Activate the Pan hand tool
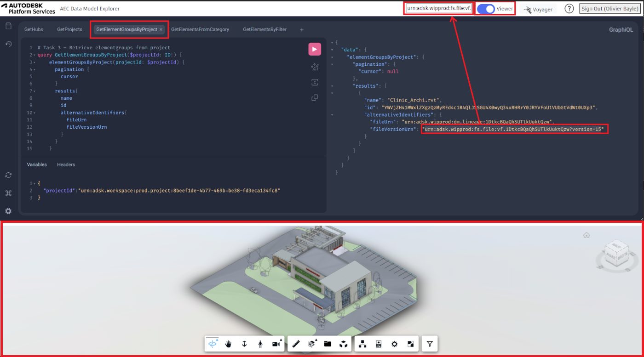The height and width of the screenshot is (357, 644). click(228, 344)
